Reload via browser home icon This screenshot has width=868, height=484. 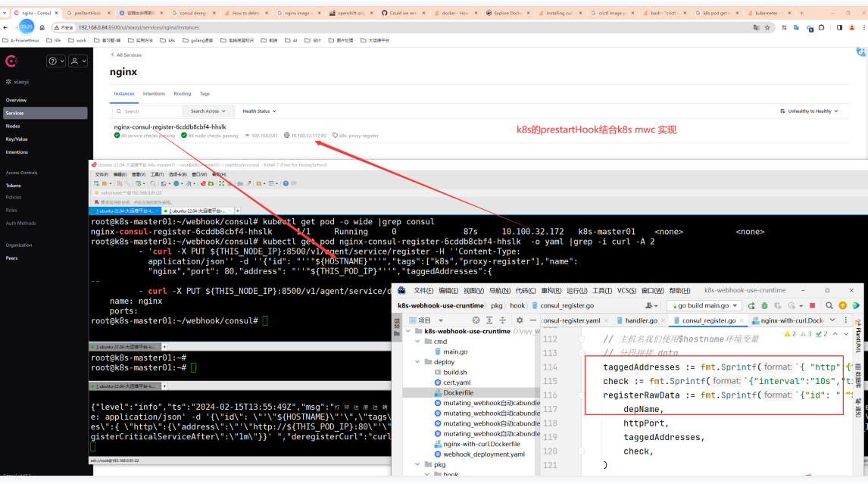click(42, 27)
